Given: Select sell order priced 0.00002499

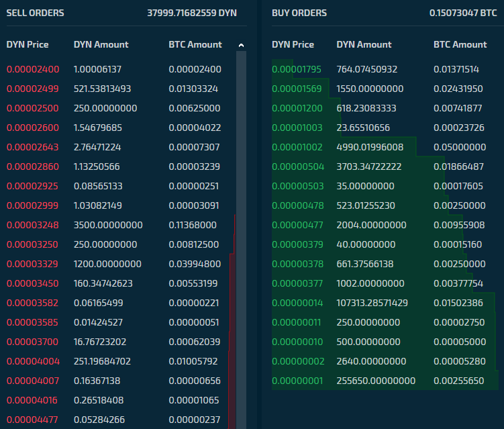Looking at the screenshot, I should click(33, 89).
